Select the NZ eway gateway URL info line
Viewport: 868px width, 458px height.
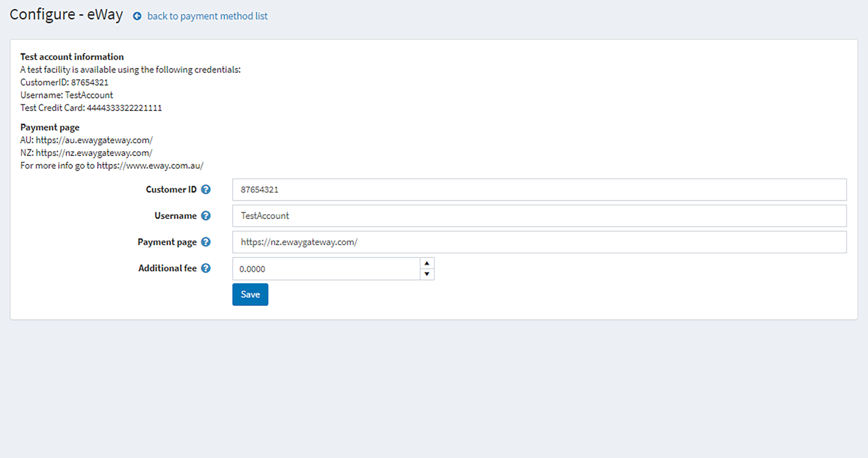[86, 153]
